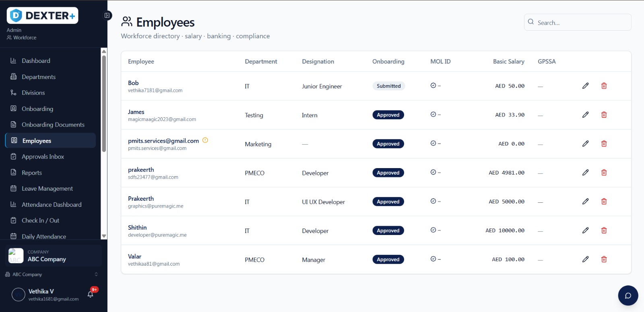The width and height of the screenshot is (644, 312).
Task: Open chat bubble support widget
Action: pyautogui.click(x=628, y=295)
